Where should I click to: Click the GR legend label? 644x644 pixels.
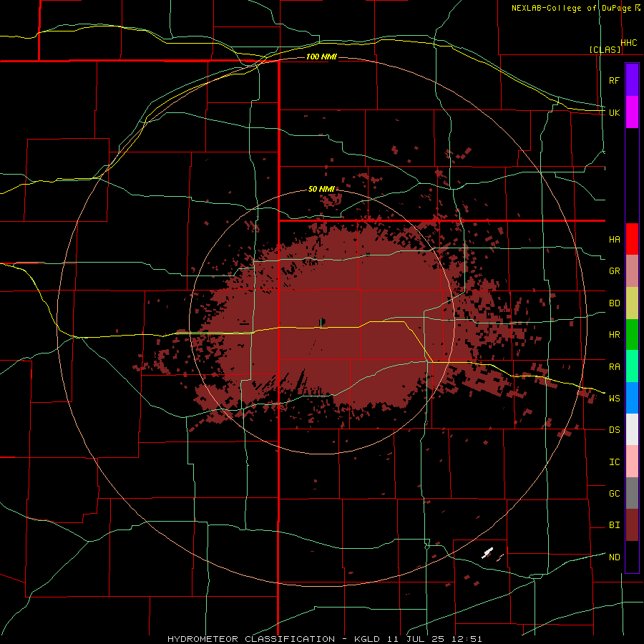point(614,271)
